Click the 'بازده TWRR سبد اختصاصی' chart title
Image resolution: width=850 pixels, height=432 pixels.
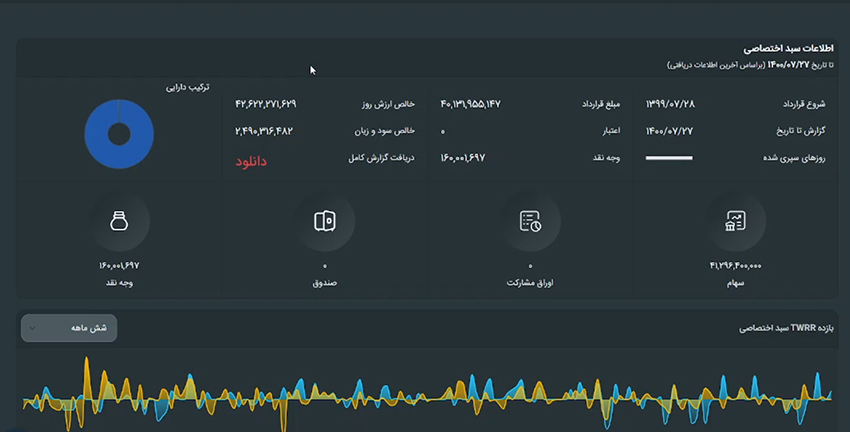click(x=785, y=328)
